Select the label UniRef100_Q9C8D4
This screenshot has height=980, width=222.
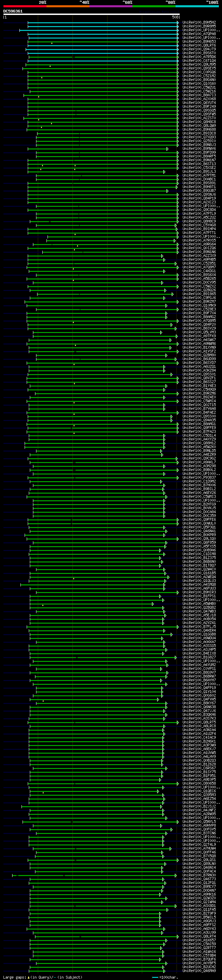tap(199, 210)
